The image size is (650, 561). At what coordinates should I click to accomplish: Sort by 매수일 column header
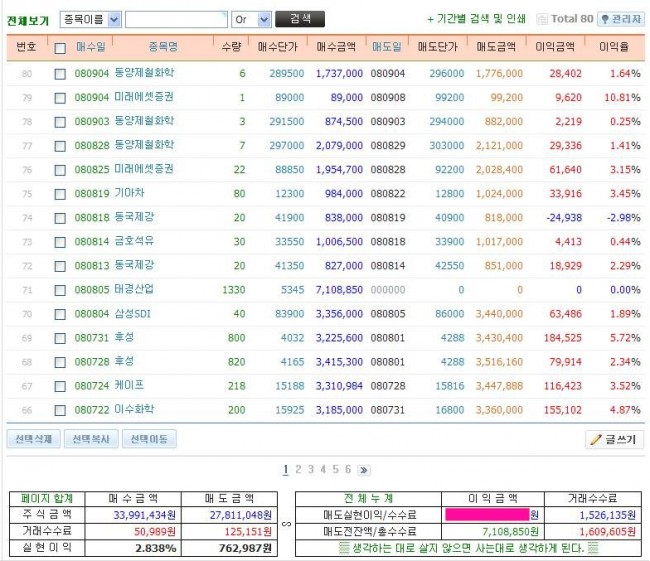[90, 46]
